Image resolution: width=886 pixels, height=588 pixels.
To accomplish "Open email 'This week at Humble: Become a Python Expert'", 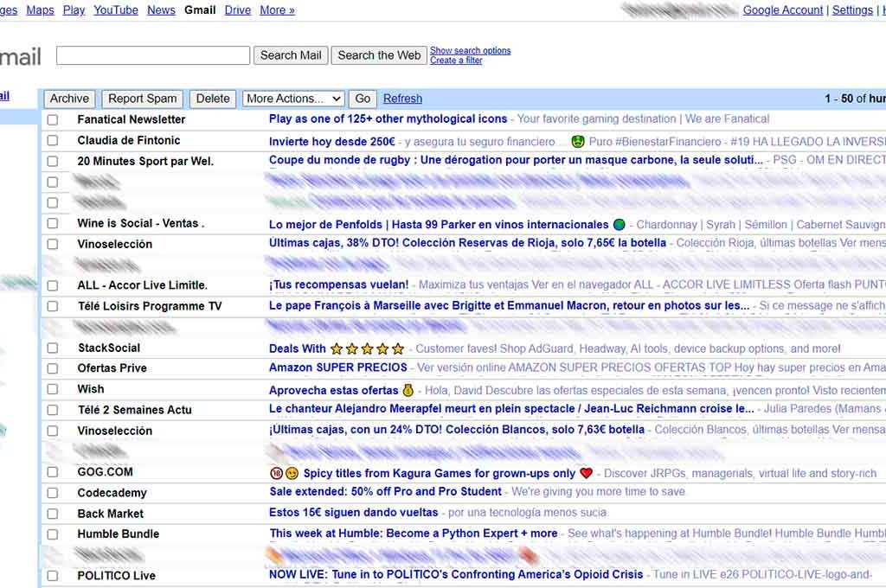I will pyautogui.click(x=413, y=534).
